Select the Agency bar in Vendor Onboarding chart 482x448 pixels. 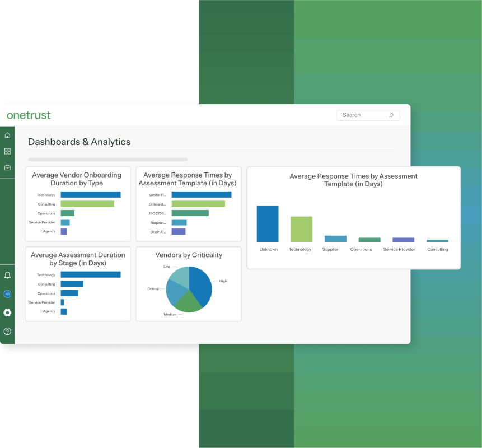(64, 231)
